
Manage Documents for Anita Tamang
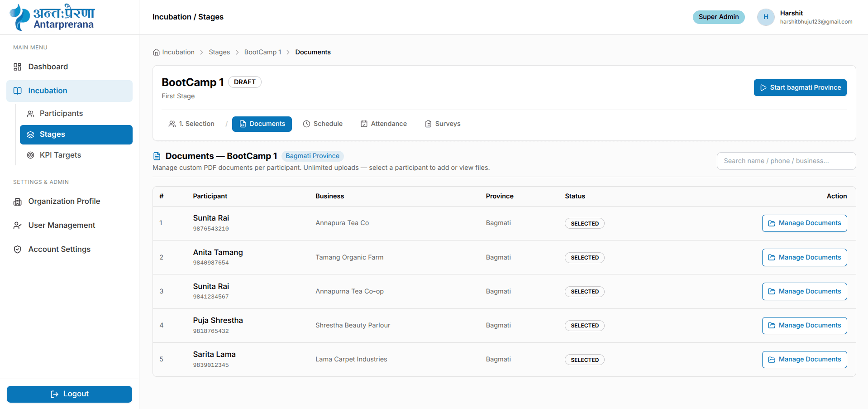pyautogui.click(x=804, y=258)
